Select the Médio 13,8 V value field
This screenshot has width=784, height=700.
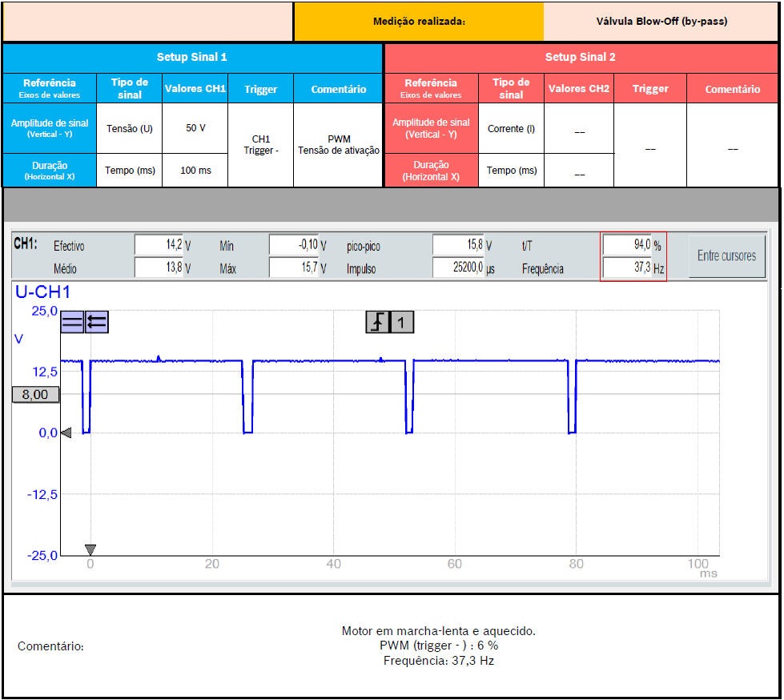[x=158, y=269]
